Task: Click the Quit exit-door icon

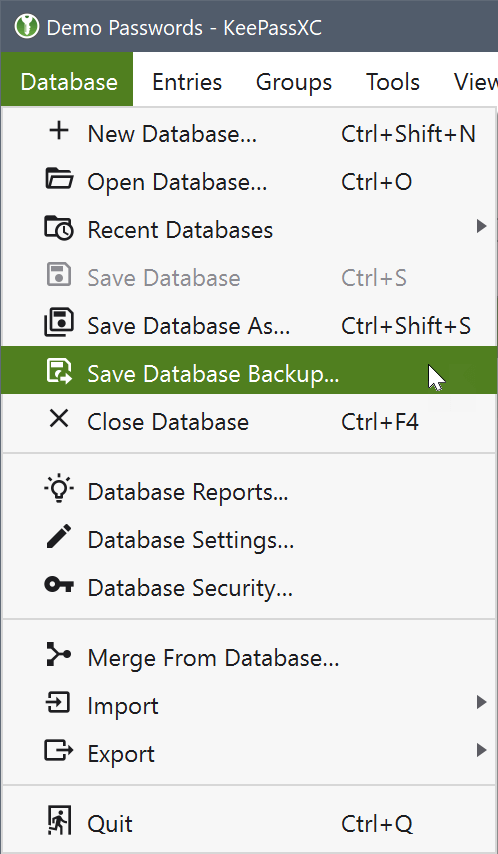Action: tap(59, 821)
